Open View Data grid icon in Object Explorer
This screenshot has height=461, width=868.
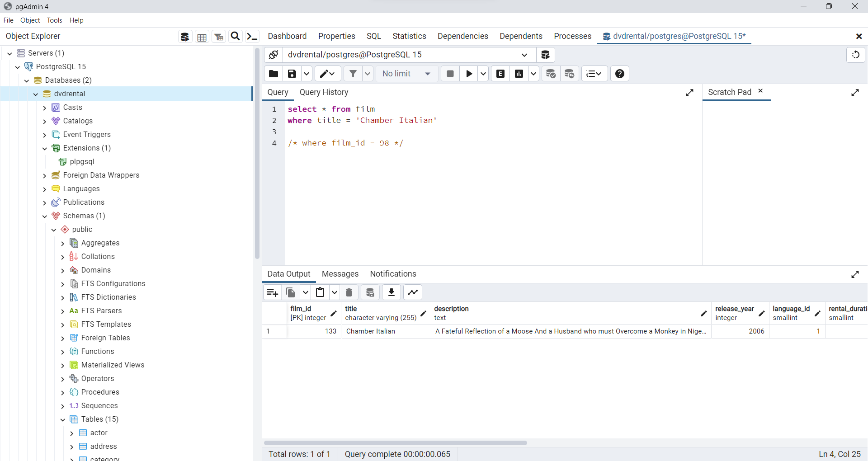(202, 37)
